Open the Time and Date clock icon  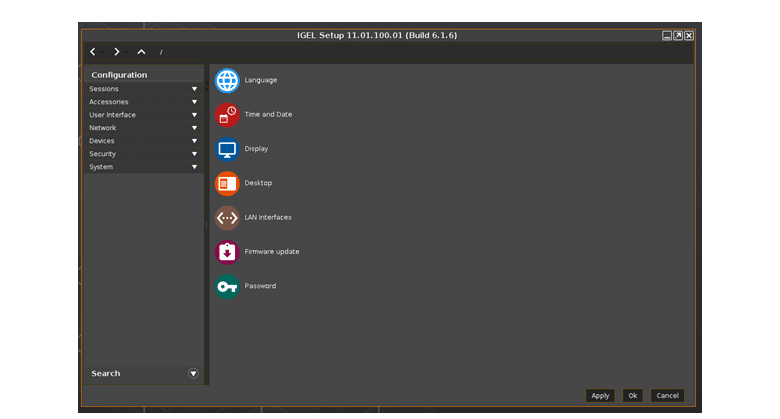(x=227, y=115)
